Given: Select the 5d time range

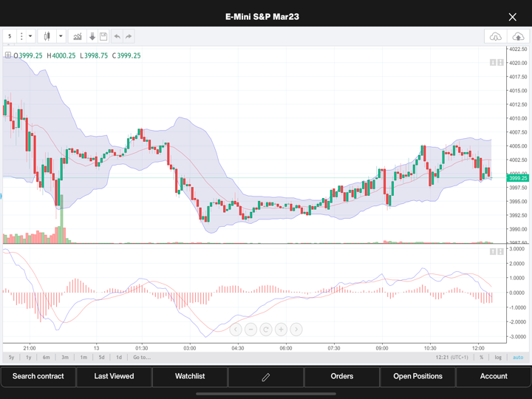Looking at the screenshot, I should (x=101, y=358).
